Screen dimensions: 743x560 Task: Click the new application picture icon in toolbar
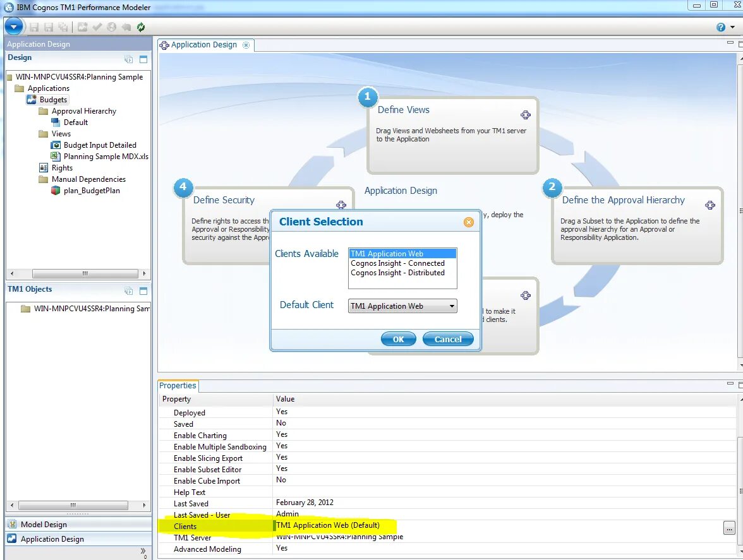tap(82, 27)
